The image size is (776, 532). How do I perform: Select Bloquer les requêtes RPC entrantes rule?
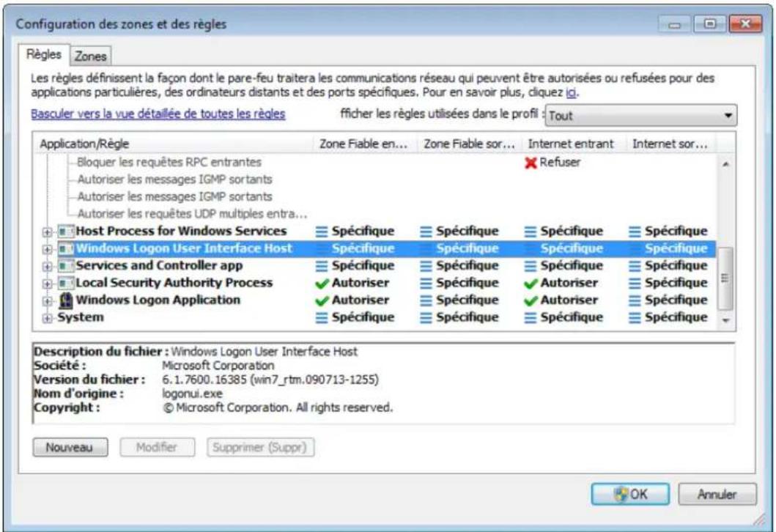(169, 163)
